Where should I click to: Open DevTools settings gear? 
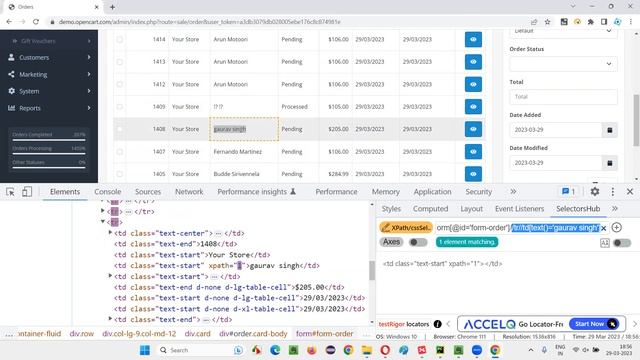(595, 191)
